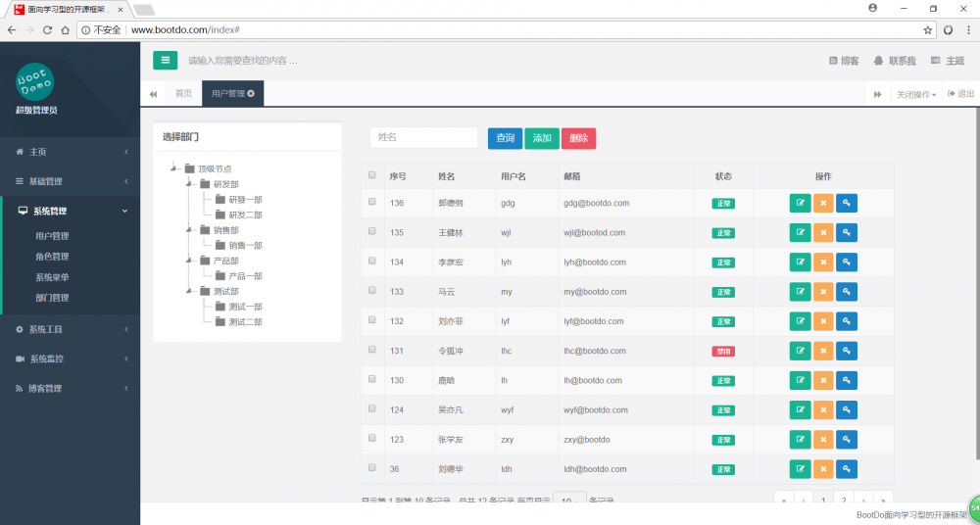
Task: Click the extension icon beside the bookmark star
Action: 948,30
